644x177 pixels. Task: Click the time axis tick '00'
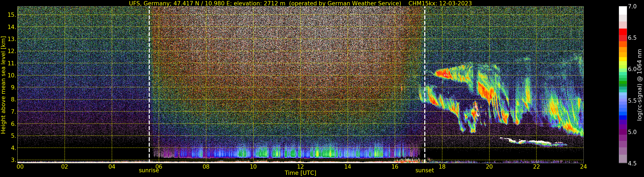(20, 167)
